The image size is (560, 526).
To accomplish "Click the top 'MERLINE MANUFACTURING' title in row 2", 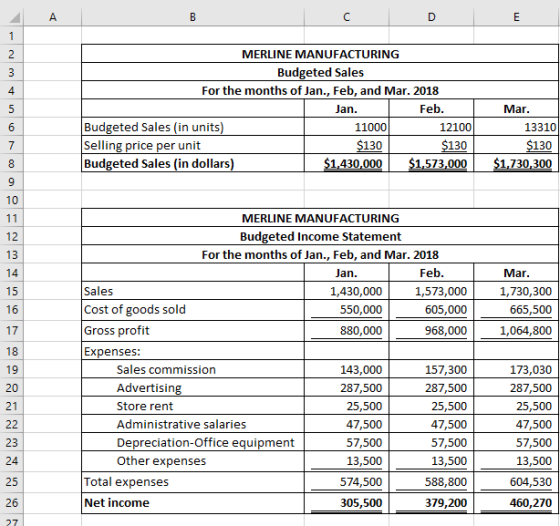I will pyautogui.click(x=320, y=54).
